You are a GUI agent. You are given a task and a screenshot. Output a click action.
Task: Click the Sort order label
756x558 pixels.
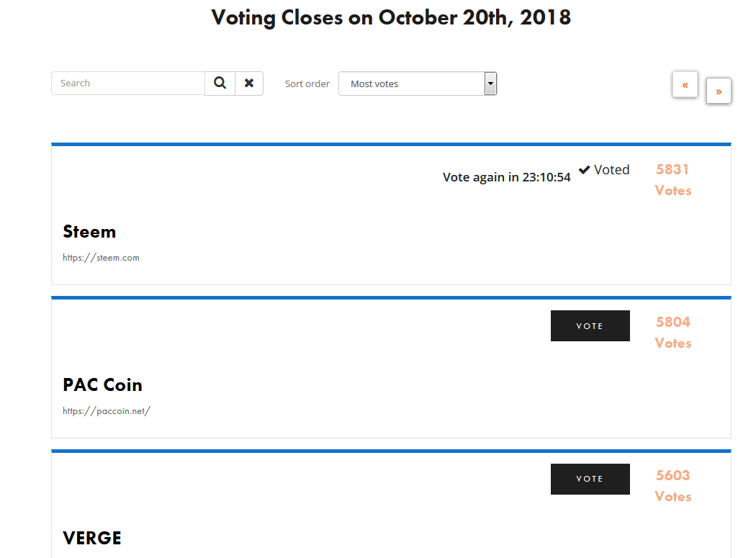(x=307, y=84)
